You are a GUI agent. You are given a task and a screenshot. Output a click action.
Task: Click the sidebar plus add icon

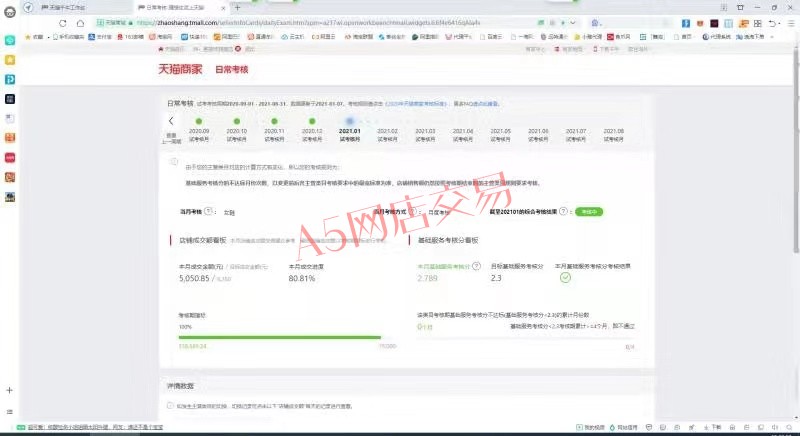[x=9, y=390]
